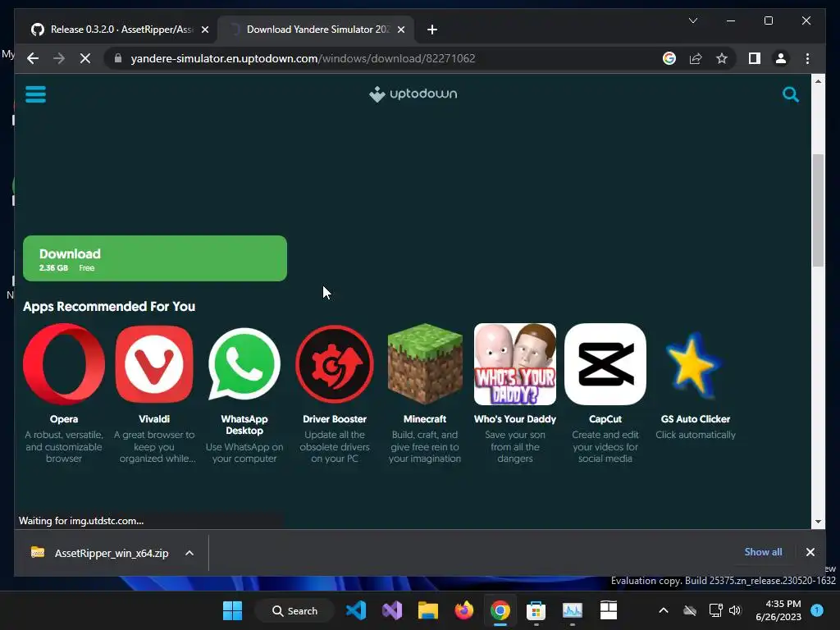Show hidden system tray icons
The image size is (840, 630).
point(663,610)
